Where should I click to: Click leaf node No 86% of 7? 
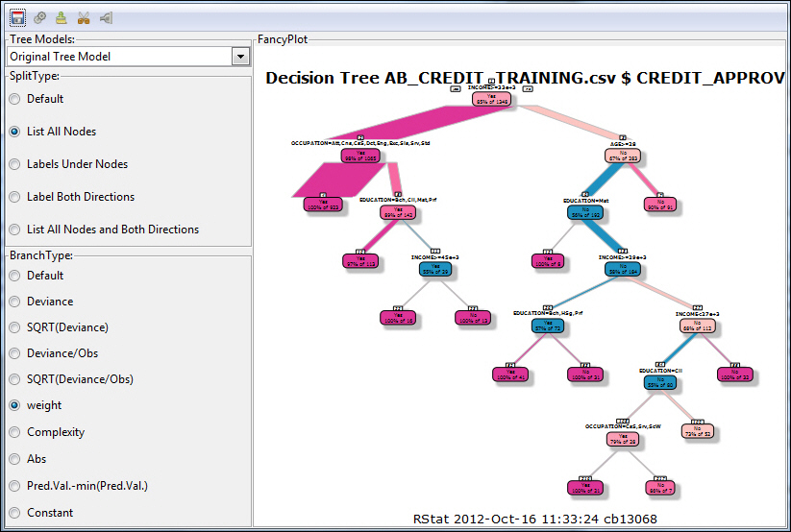660,488
